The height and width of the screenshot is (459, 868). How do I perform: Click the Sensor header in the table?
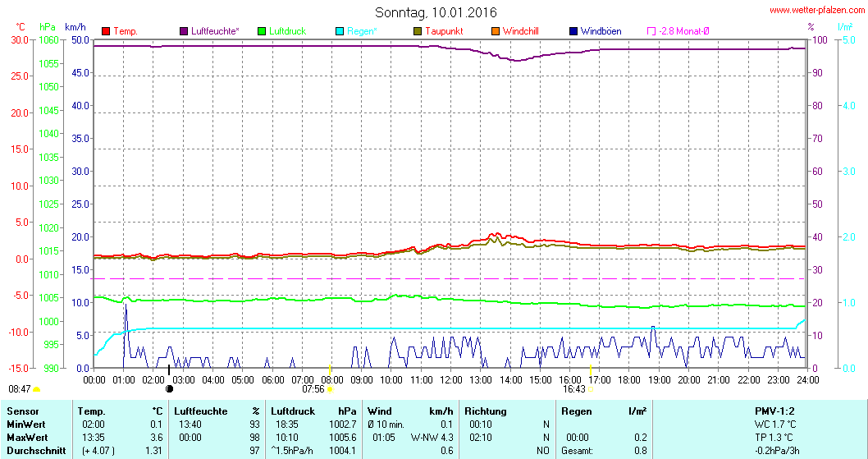(23, 411)
